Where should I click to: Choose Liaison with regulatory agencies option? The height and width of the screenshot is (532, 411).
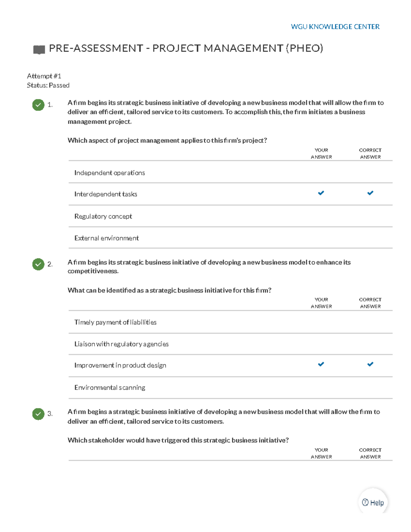231,344
